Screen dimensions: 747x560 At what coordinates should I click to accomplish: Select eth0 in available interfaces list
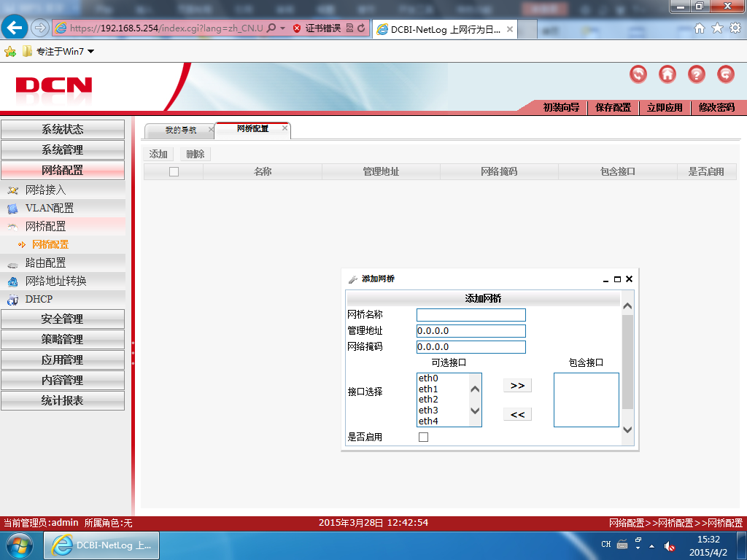(428, 378)
